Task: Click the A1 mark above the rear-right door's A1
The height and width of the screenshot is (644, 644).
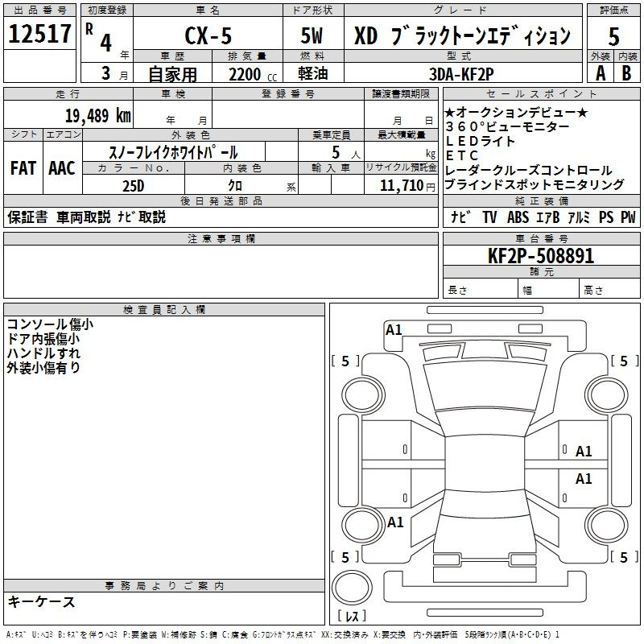Action: tap(584, 452)
